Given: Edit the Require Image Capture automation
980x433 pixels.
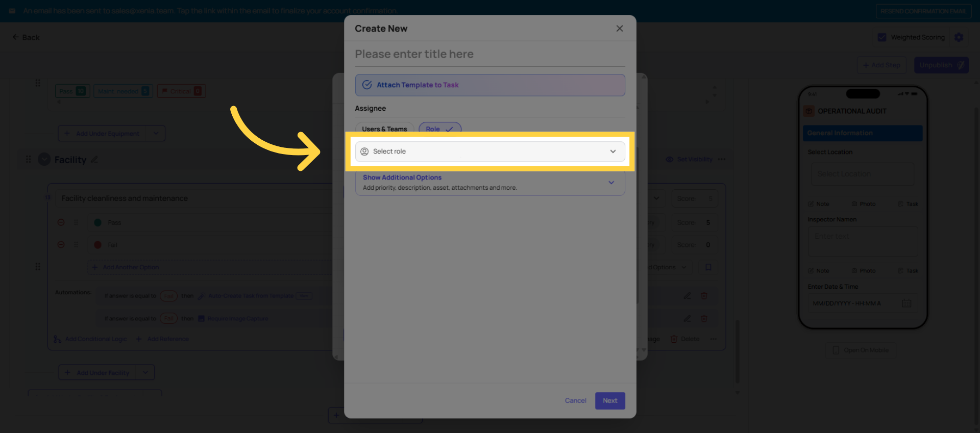Looking at the screenshot, I should point(688,318).
